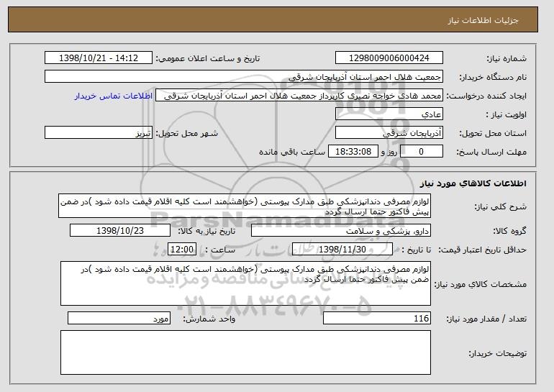Select the remaining days field showing 0
The height and width of the screenshot is (392, 554).
421,152
